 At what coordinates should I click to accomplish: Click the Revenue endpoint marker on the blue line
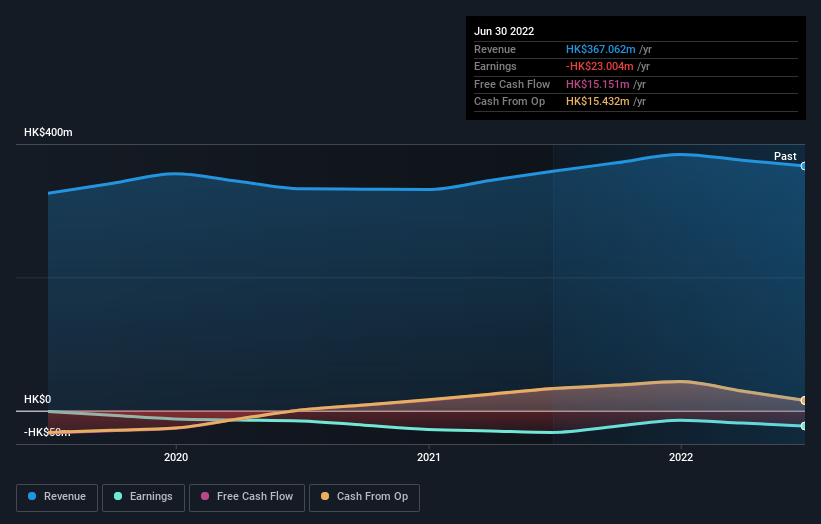click(804, 166)
